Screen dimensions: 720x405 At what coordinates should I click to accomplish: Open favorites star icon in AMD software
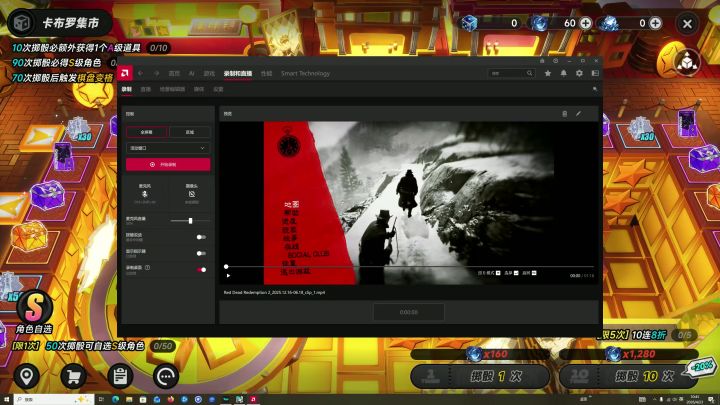[548, 73]
